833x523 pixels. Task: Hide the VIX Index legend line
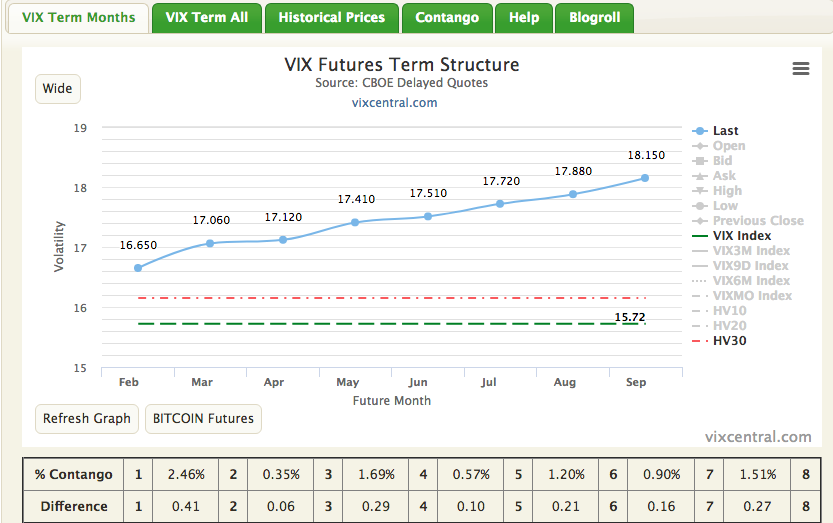[742, 236]
